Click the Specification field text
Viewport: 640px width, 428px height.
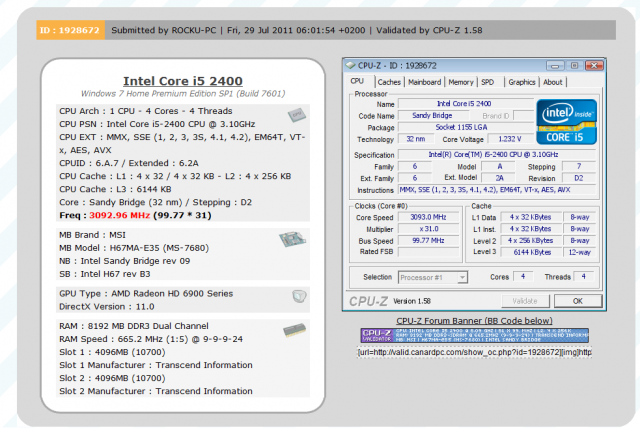click(496, 155)
